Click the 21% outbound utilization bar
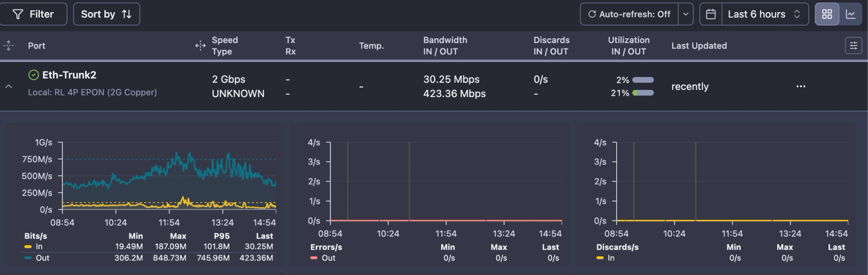Image resolution: width=868 pixels, height=275 pixels. [x=643, y=92]
